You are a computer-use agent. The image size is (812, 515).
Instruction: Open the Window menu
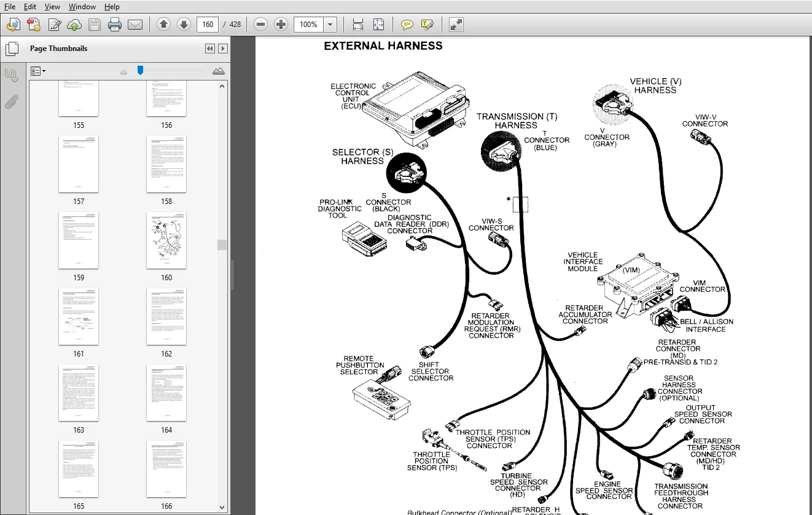(x=82, y=7)
